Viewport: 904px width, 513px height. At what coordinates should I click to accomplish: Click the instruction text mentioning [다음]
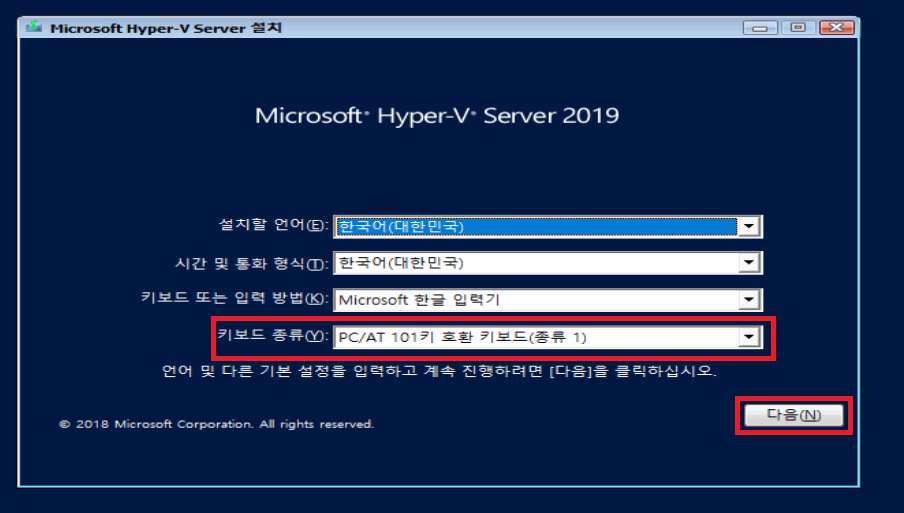(439, 371)
